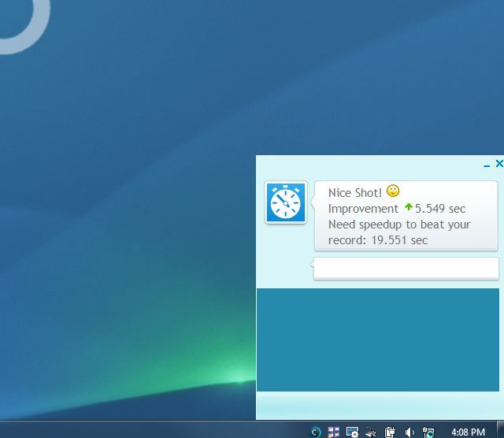Open the power plug battery tray icon
This screenshot has width=504, height=438.
pyautogui.click(x=390, y=432)
